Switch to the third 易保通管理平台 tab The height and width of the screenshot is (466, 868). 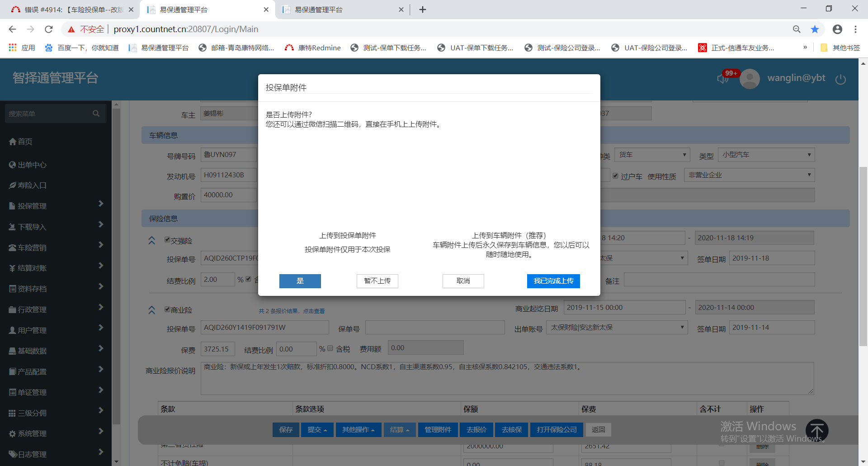[342, 10]
